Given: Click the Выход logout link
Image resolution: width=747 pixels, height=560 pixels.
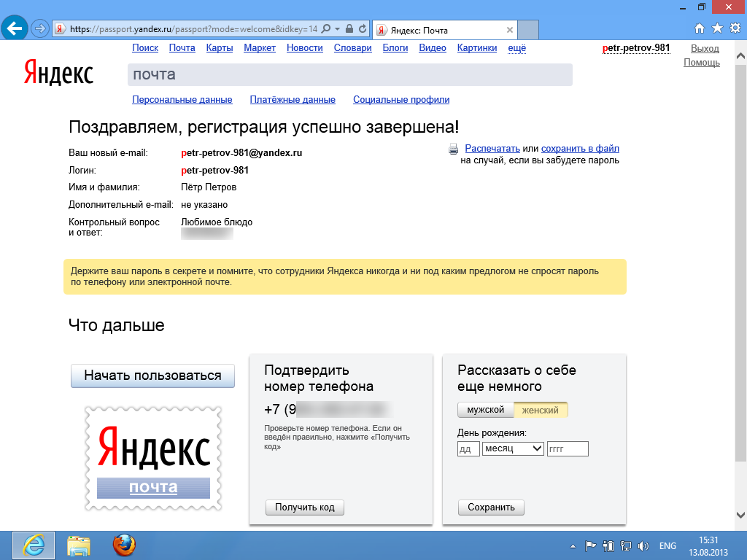Looking at the screenshot, I should pyautogui.click(x=705, y=49).
